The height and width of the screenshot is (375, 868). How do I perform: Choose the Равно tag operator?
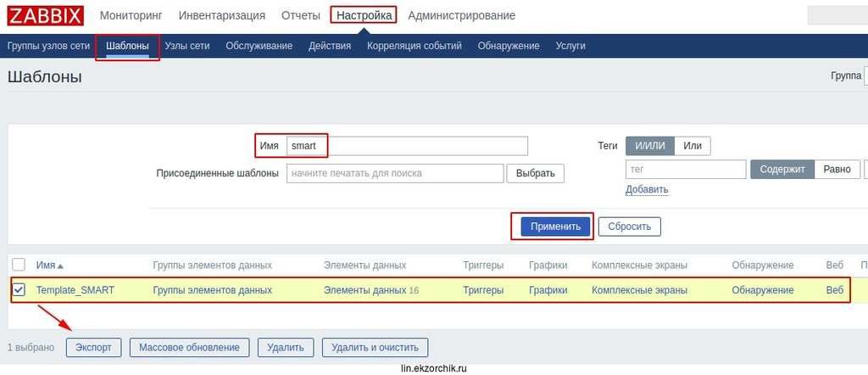point(837,170)
